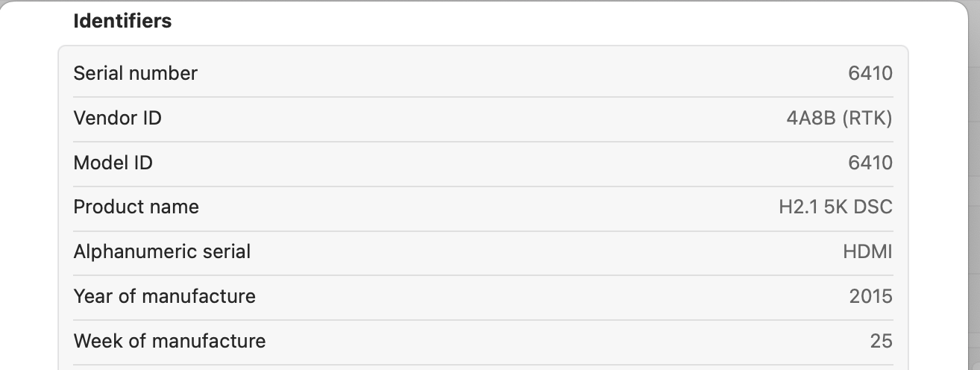
Task: Select the Alphanumeric serial label
Action: click(x=162, y=251)
